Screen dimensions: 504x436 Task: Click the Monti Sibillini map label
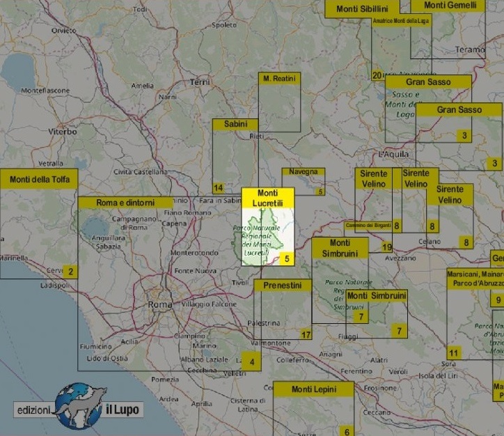tap(362, 9)
